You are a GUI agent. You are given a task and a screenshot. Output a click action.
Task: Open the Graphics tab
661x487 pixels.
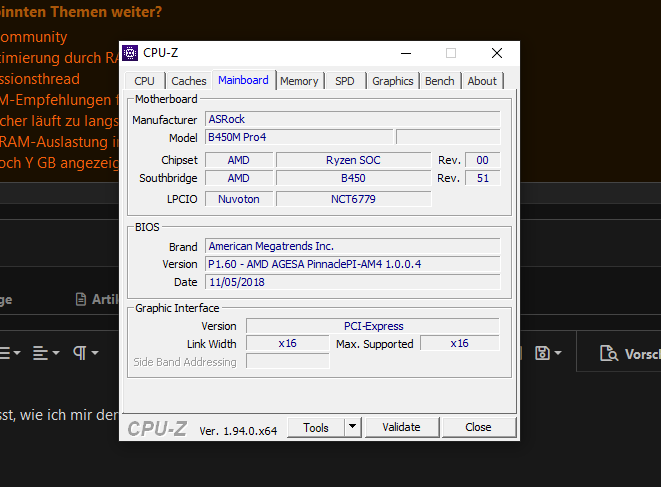pos(392,81)
